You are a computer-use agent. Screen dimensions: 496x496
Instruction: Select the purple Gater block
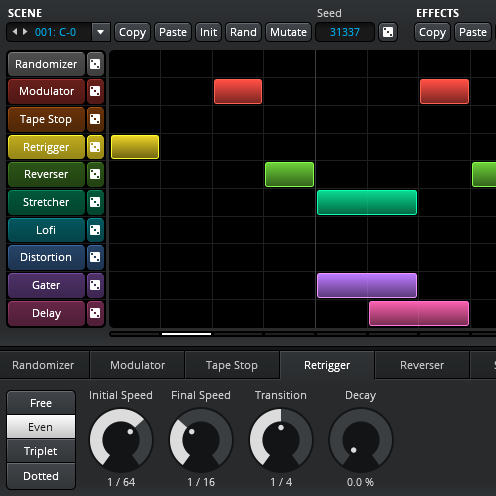pyautogui.click(x=367, y=285)
